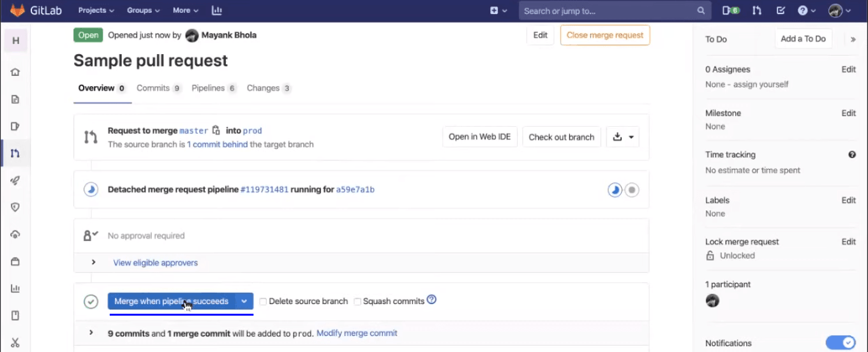Open the help question mark menu
The image size is (868, 352).
pyautogui.click(x=807, y=10)
